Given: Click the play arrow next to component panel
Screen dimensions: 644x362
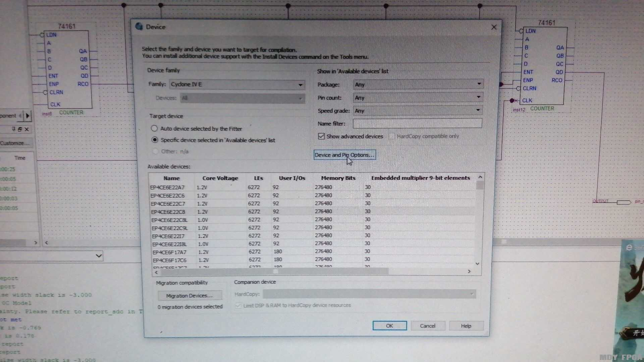Looking at the screenshot, I should point(28,116).
